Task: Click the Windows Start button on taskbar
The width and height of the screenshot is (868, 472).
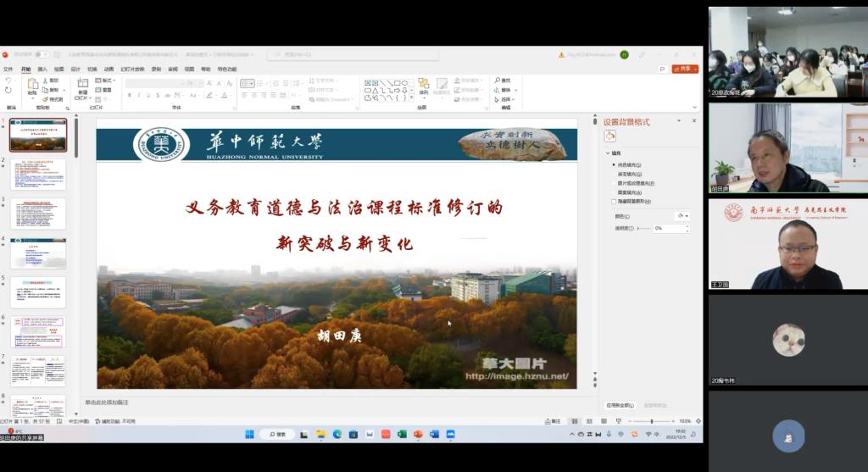Action: [x=249, y=435]
